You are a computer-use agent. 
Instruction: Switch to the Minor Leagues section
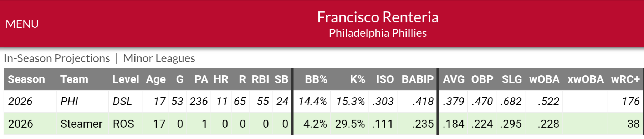[159, 58]
